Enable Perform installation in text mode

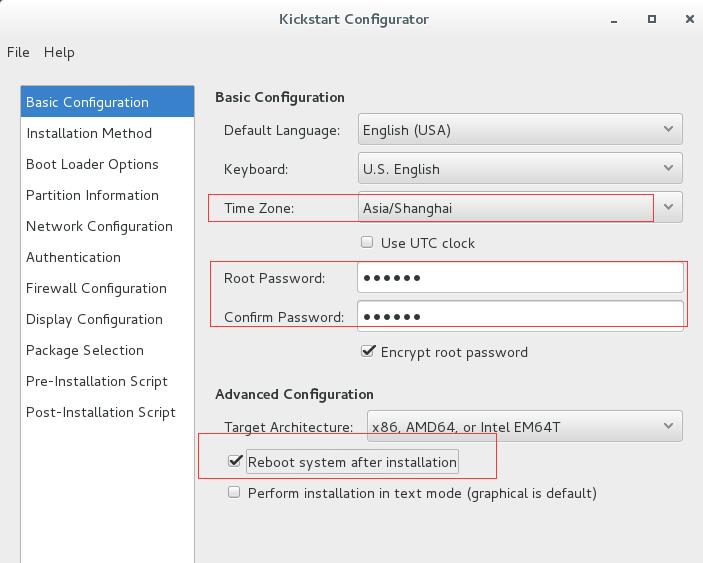point(234,492)
